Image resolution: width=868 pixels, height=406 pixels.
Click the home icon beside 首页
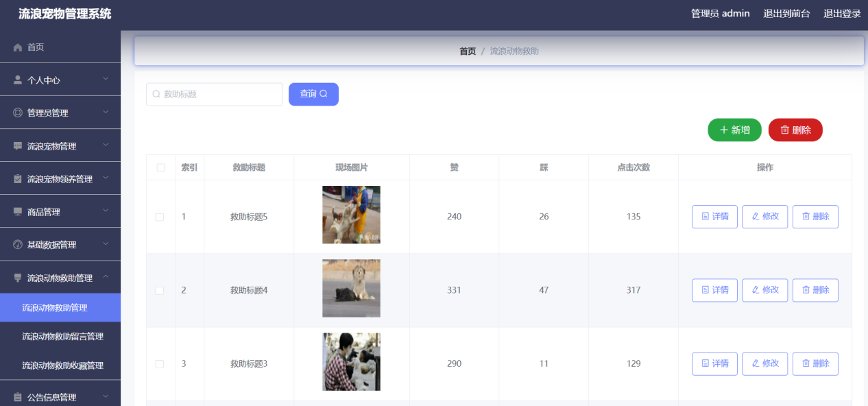(x=16, y=47)
